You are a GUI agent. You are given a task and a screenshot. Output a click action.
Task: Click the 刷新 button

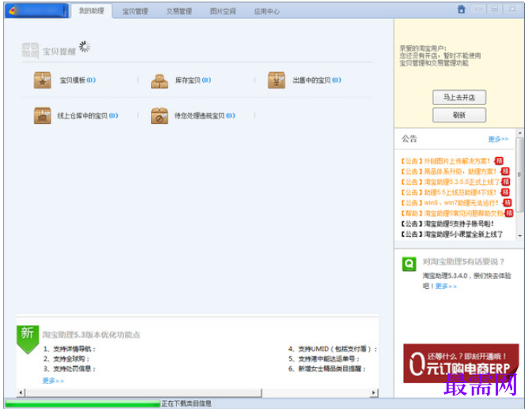tap(459, 114)
